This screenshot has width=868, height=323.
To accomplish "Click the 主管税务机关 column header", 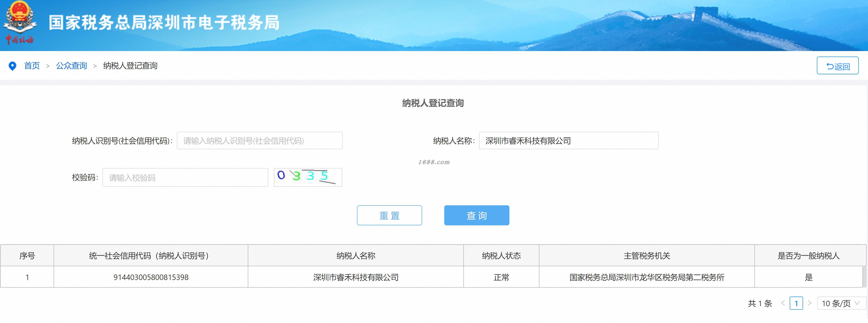I will pos(647,256).
